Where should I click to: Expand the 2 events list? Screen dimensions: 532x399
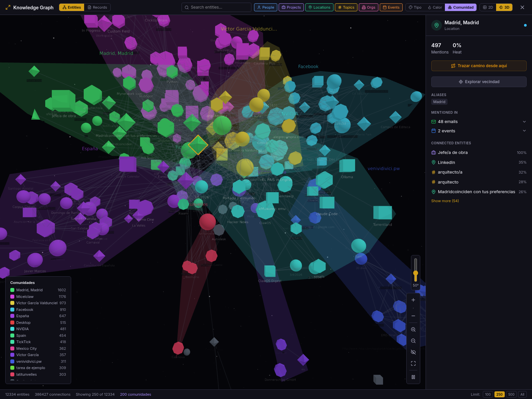click(x=479, y=131)
